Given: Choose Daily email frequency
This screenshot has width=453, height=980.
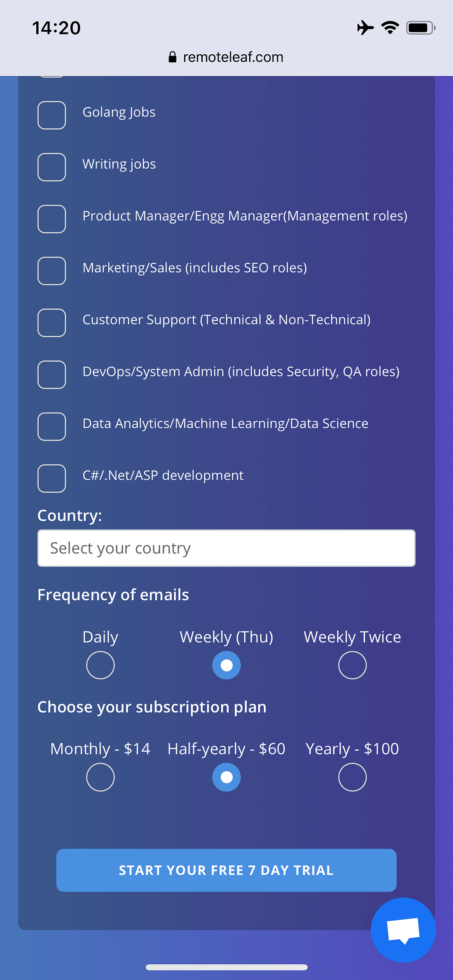Looking at the screenshot, I should tap(100, 665).
